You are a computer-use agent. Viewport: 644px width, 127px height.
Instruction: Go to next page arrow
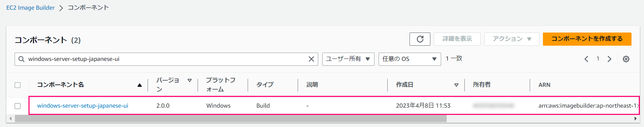pos(609,59)
